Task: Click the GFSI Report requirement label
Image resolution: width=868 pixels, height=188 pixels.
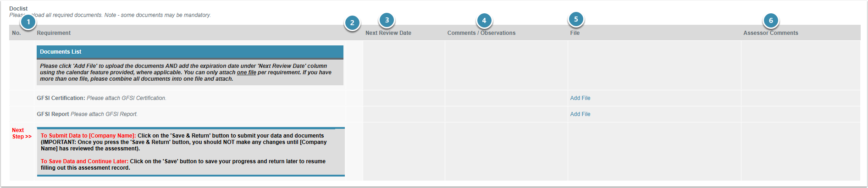Action: pyautogui.click(x=53, y=114)
